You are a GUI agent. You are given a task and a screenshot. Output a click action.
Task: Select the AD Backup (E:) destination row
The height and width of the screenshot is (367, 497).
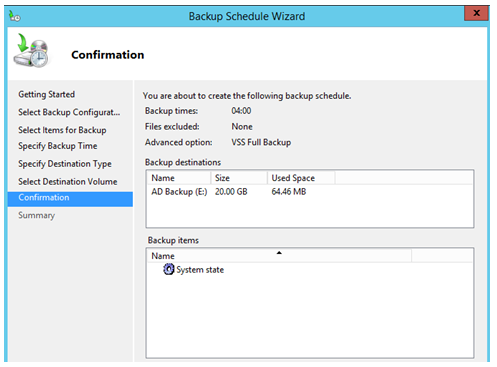coord(310,192)
